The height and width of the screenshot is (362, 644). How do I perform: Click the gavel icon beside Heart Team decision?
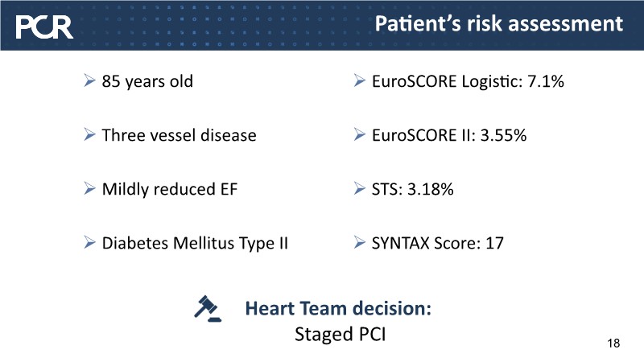coord(209,307)
